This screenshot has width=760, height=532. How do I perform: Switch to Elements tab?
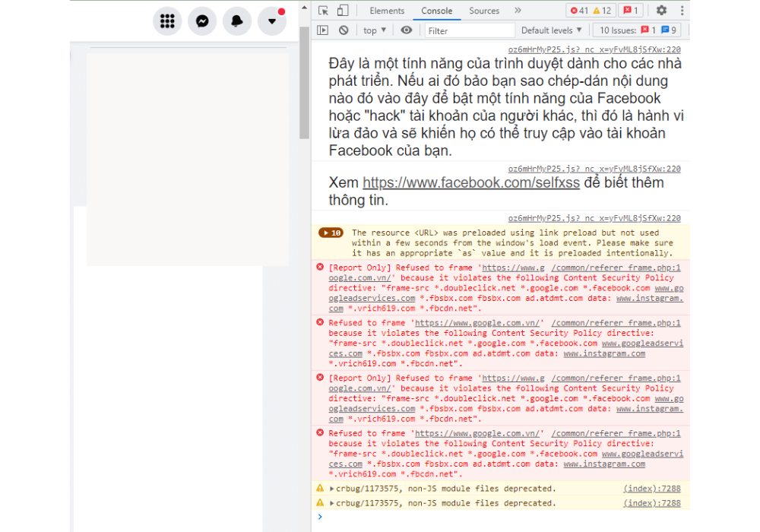pos(387,11)
